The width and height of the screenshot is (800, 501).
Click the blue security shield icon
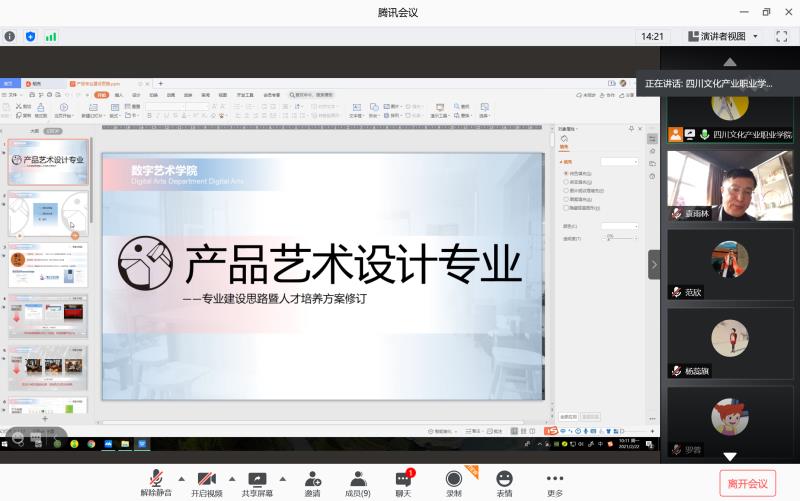tap(30, 36)
